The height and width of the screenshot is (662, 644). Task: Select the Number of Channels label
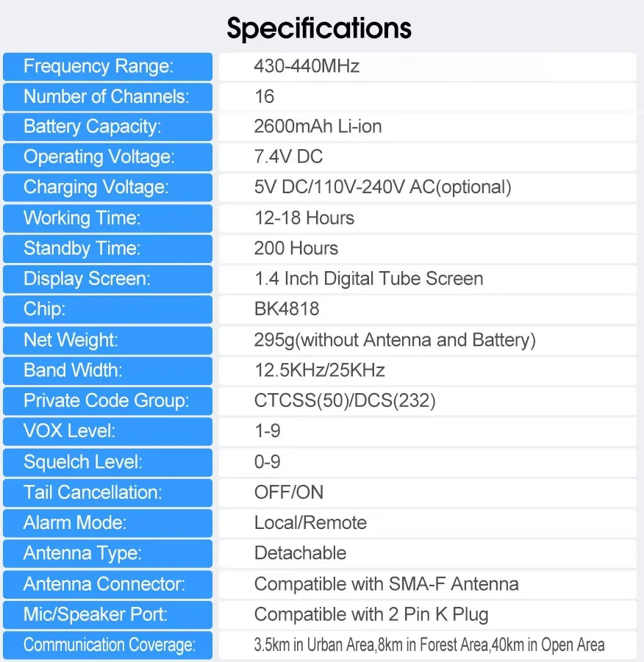[108, 97]
